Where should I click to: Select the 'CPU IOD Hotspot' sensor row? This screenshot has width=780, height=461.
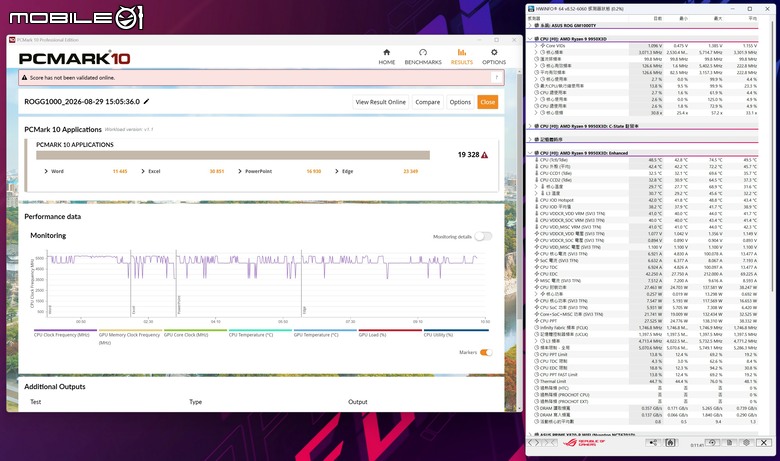(646, 200)
